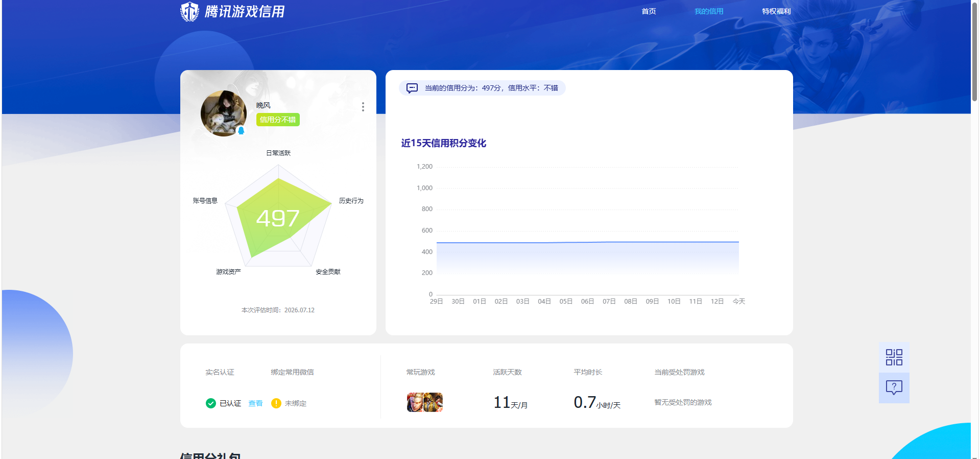Click the green verified checkmark icon

[x=211, y=403]
